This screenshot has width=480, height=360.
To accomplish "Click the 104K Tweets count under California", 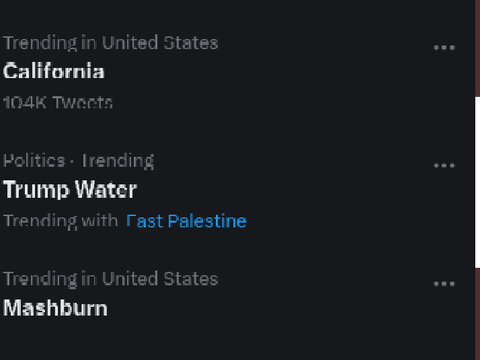I will click(x=58, y=102).
